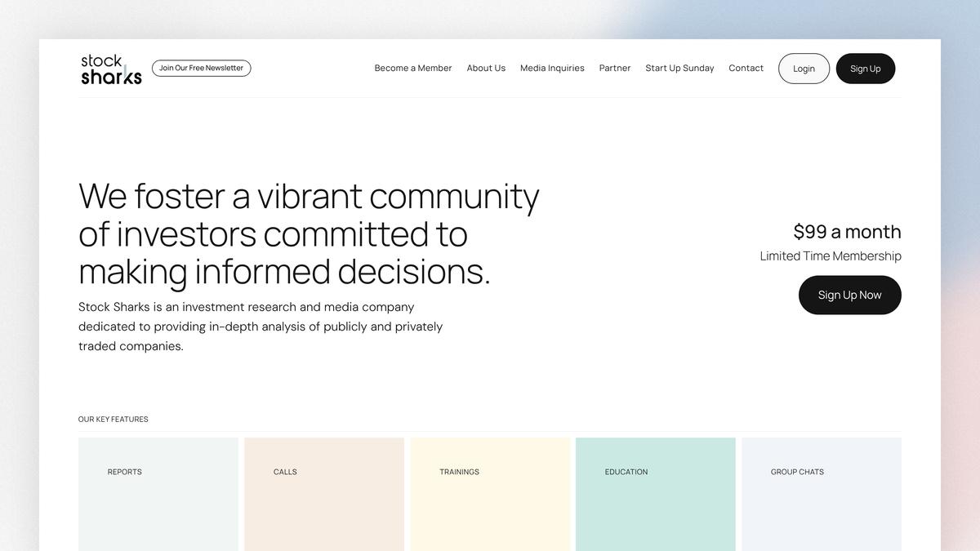Click the Sign Up button in header
The width and height of the screenshot is (980, 551).
(x=866, y=69)
